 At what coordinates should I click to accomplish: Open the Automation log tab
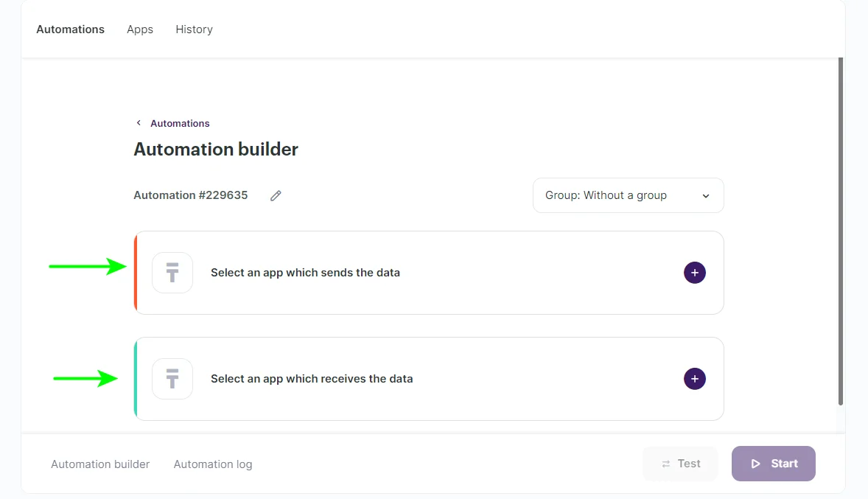(212, 464)
